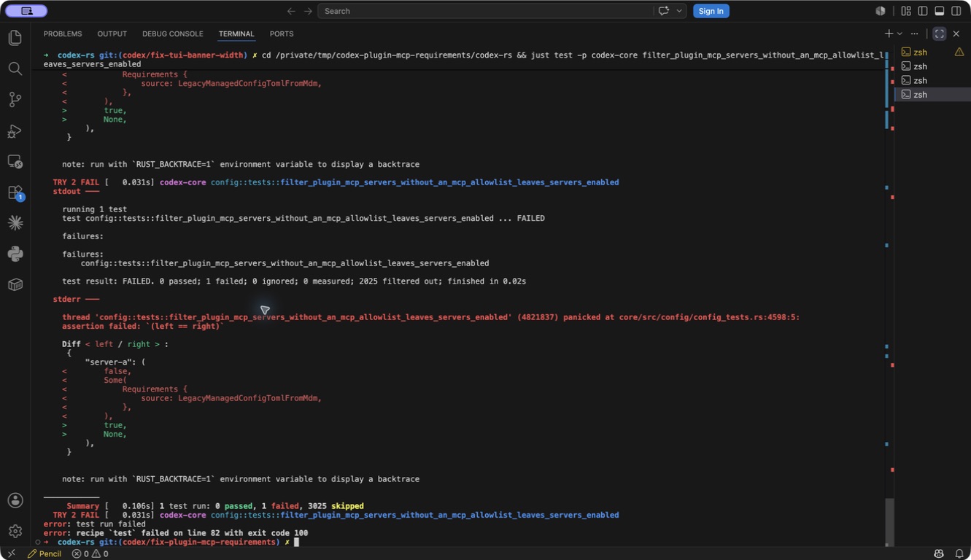Screen dimensions: 971x560
Task: Switch to the PROBLEMS tab
Action: point(63,34)
